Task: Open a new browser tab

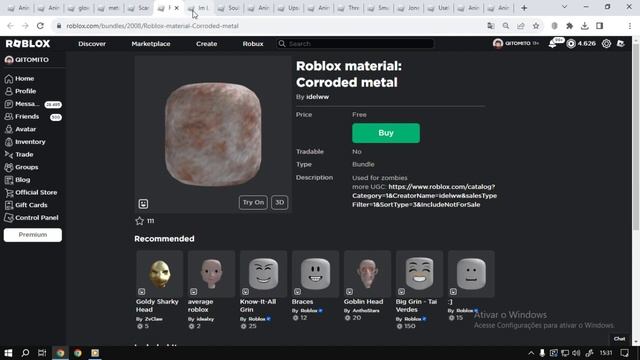Action: [524, 8]
